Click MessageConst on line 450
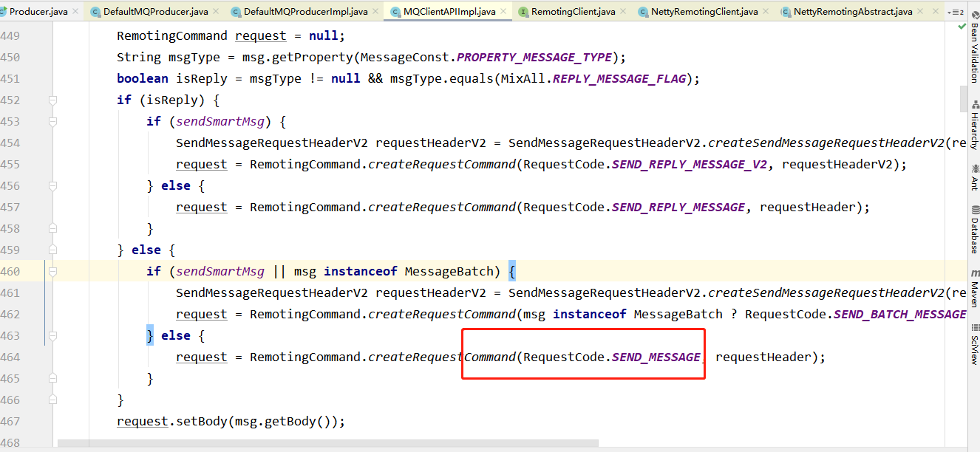 [404, 57]
